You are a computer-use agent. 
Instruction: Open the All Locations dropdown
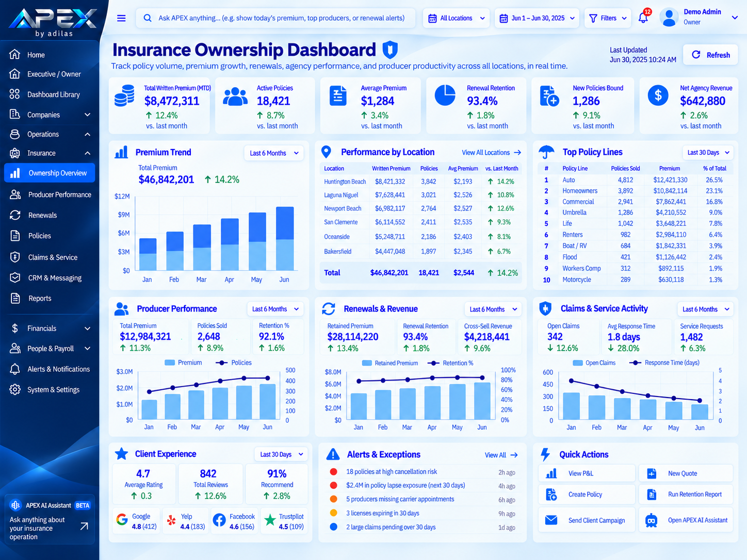457,18
